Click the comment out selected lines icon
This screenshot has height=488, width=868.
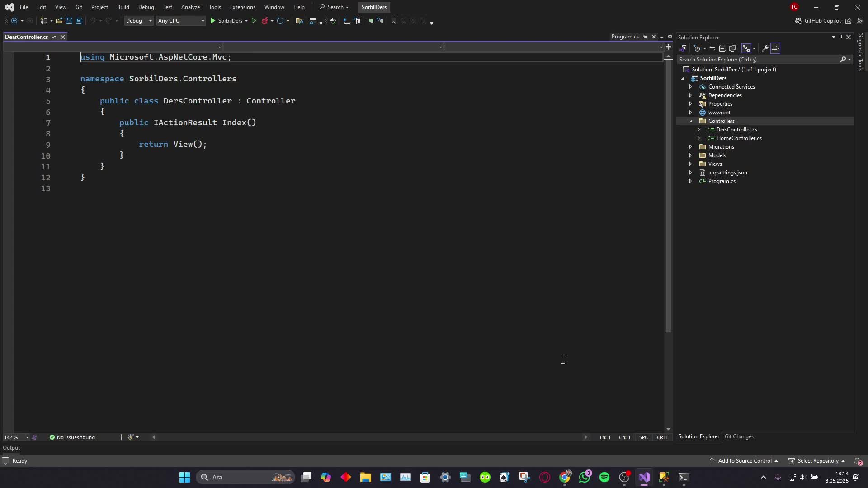(370, 21)
